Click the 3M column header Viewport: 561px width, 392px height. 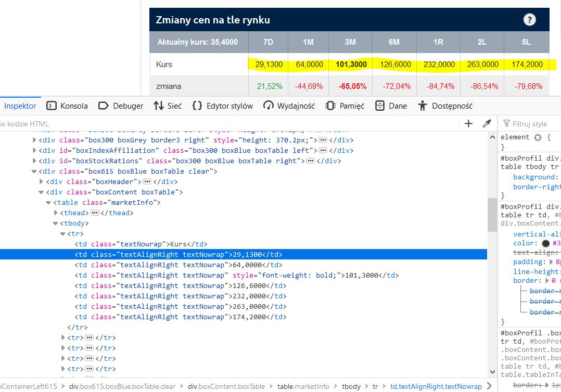pos(350,42)
